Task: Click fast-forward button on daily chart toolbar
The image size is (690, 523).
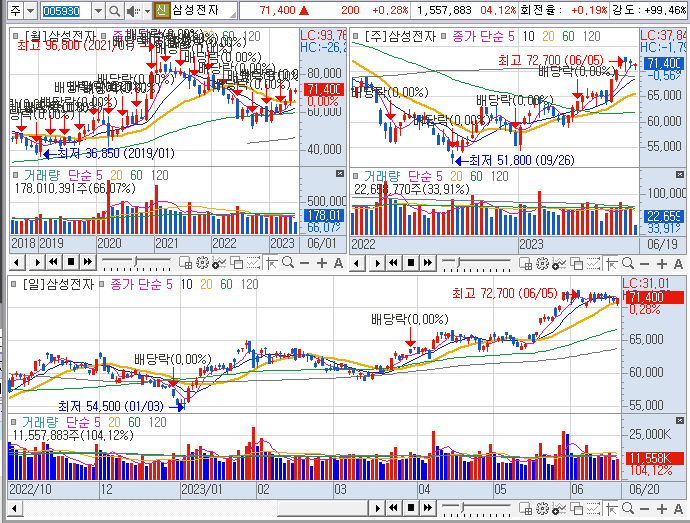Action: point(428,508)
